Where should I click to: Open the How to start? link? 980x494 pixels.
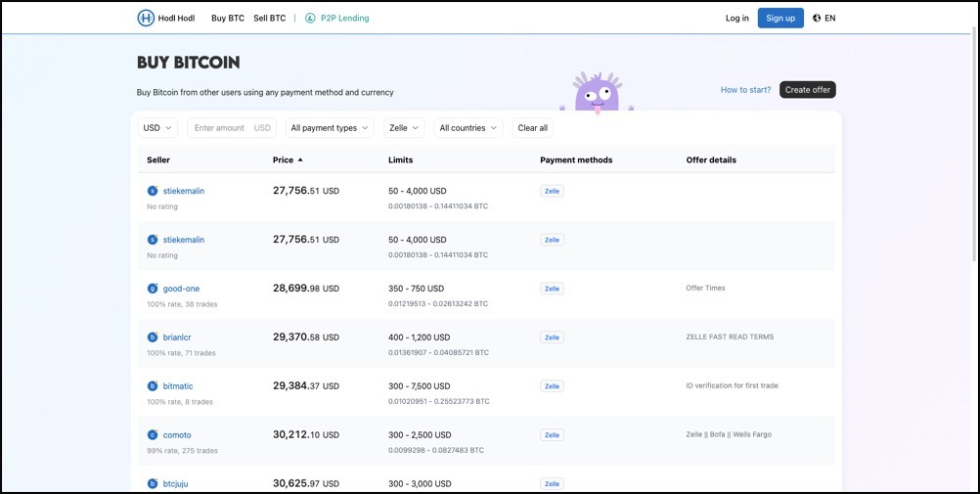(745, 89)
